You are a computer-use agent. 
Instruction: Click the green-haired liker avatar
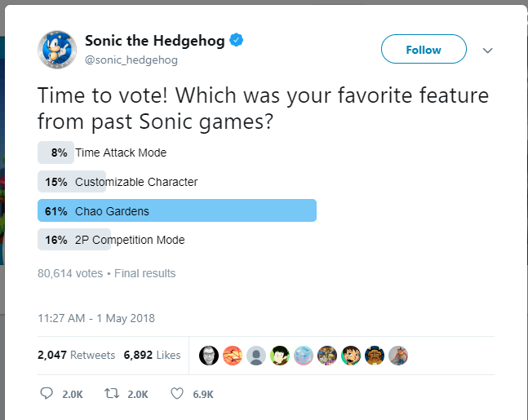click(280, 356)
